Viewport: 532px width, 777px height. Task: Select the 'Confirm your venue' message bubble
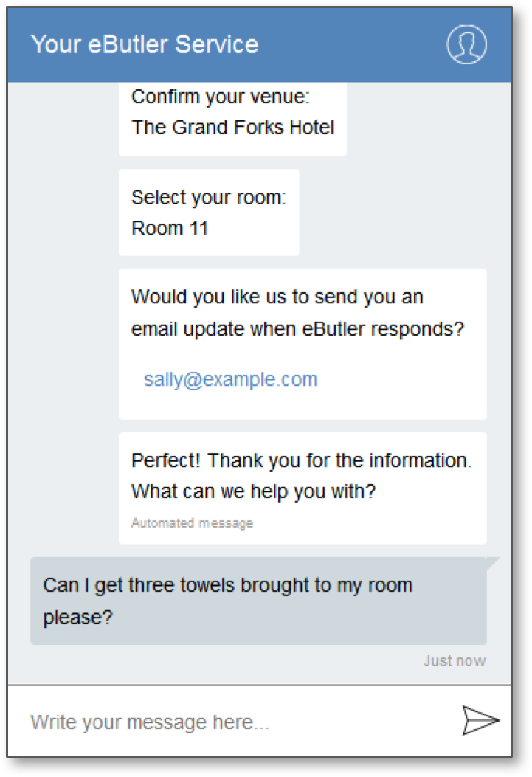tap(232, 120)
